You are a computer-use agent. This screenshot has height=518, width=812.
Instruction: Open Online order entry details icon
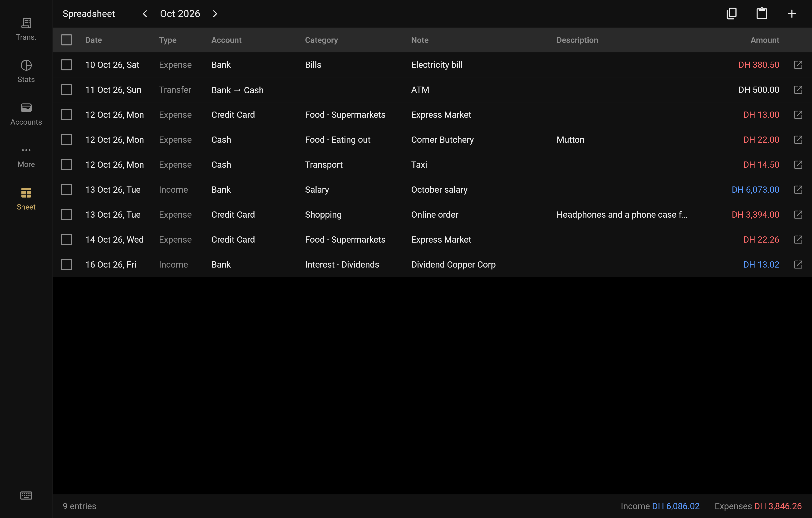[798, 214]
